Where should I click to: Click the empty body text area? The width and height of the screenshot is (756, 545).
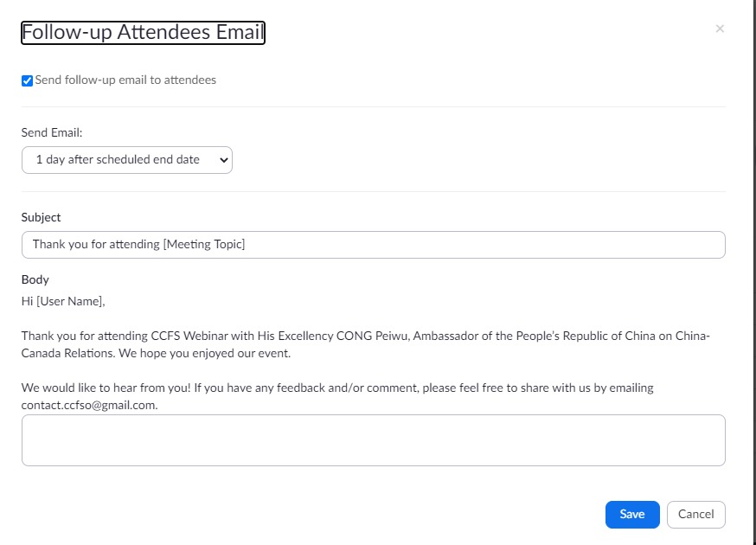[x=373, y=440]
